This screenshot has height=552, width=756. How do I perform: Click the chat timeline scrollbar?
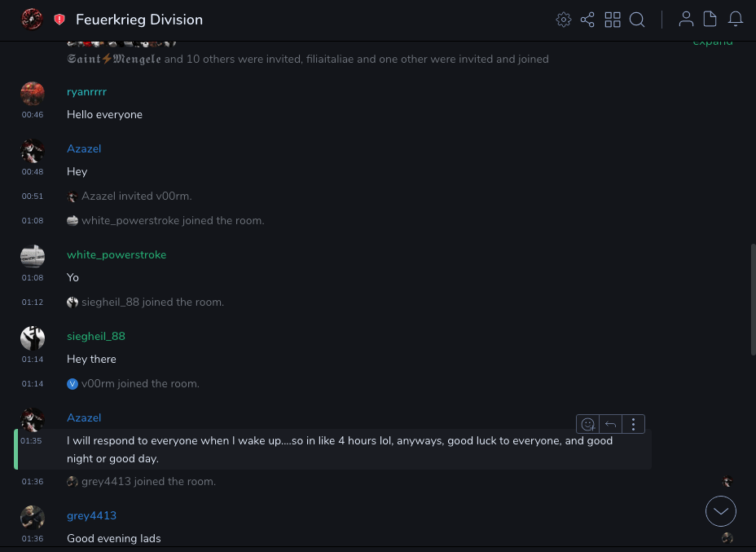click(x=752, y=298)
